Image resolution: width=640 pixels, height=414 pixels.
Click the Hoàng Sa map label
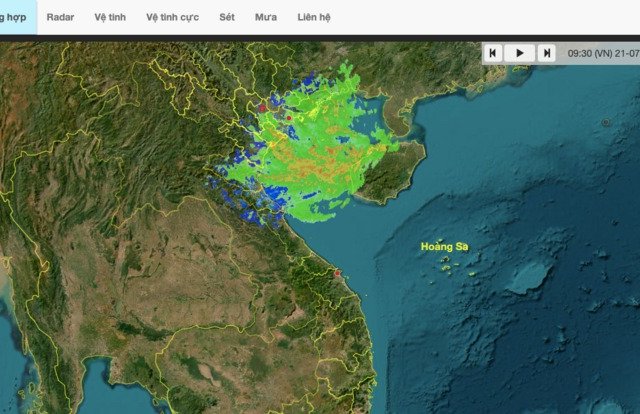click(x=444, y=247)
